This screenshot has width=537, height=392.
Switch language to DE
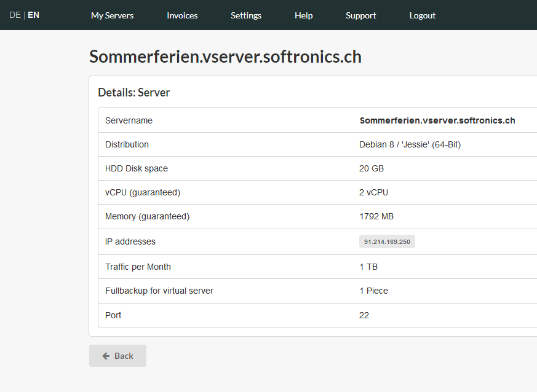[x=15, y=15]
